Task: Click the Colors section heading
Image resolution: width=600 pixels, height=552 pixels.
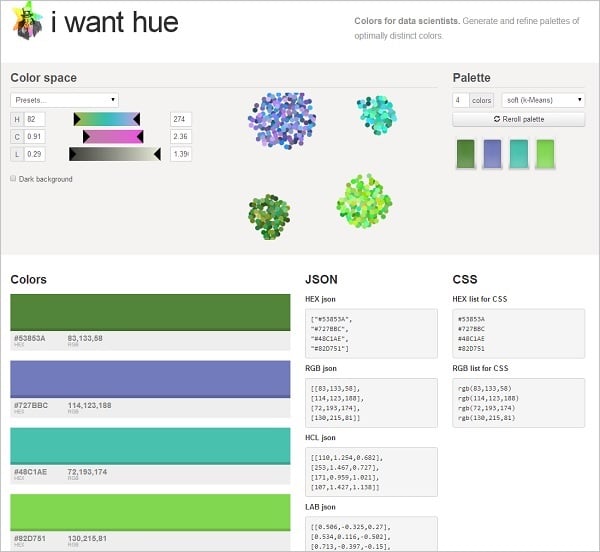Action: [28, 279]
